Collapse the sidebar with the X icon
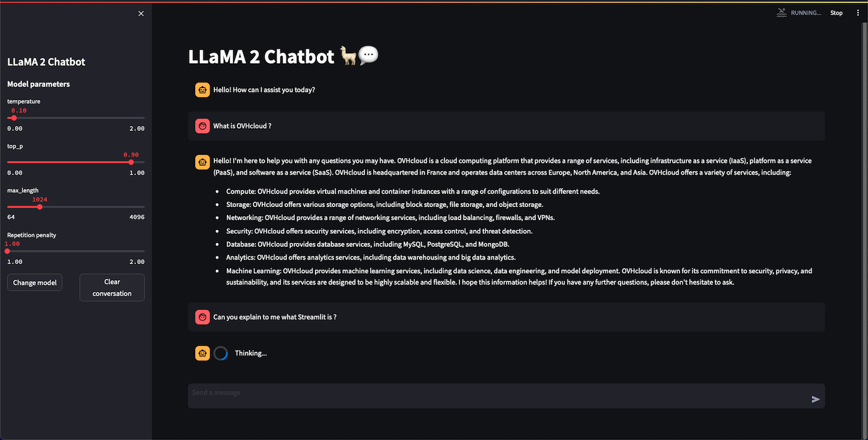Screen dimensions: 868x440 [x=141, y=14]
